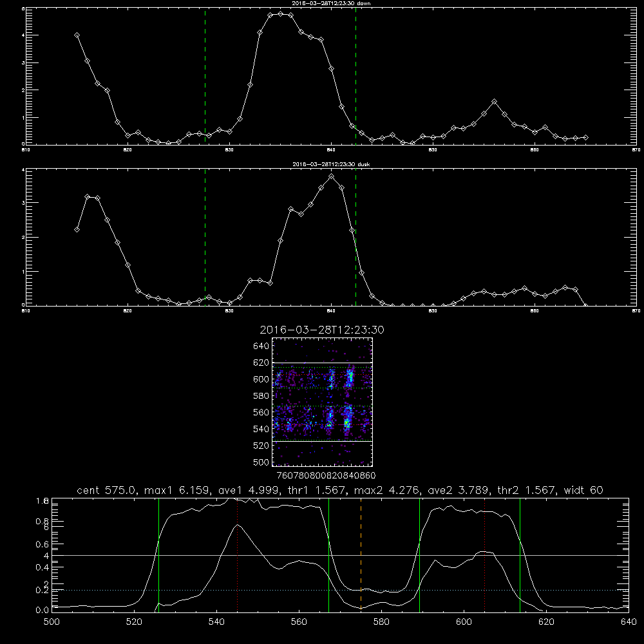Click the first diamond data point of dusk curve

77,230
